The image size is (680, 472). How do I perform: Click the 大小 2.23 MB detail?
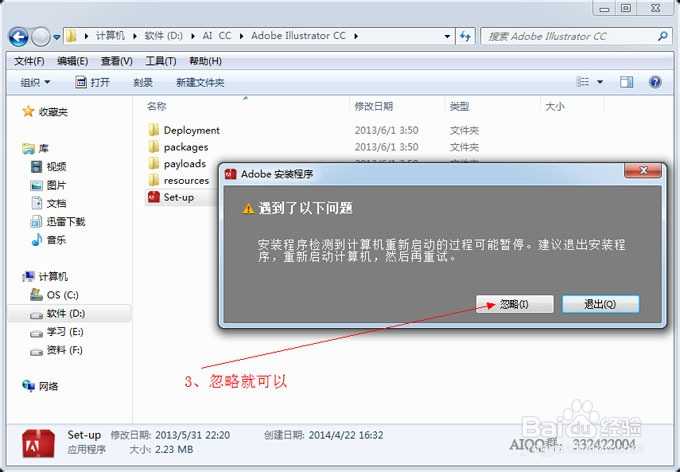[x=161, y=450]
